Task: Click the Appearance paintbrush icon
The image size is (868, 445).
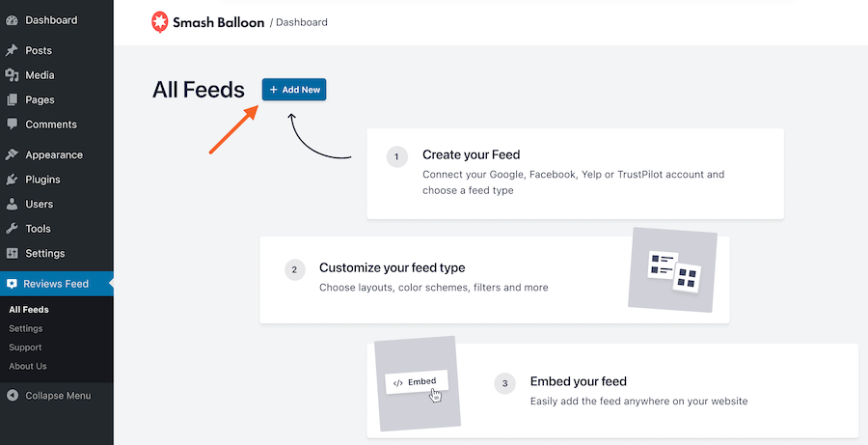Action: tap(12, 154)
